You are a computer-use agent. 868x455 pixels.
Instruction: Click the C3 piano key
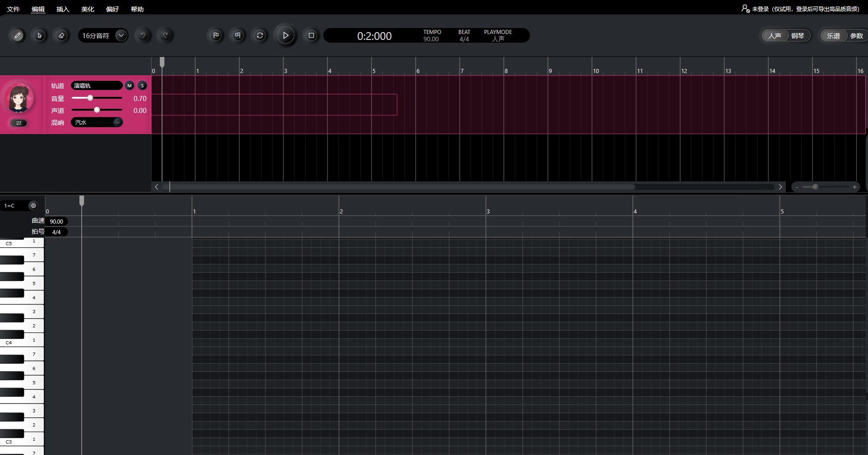point(22,439)
